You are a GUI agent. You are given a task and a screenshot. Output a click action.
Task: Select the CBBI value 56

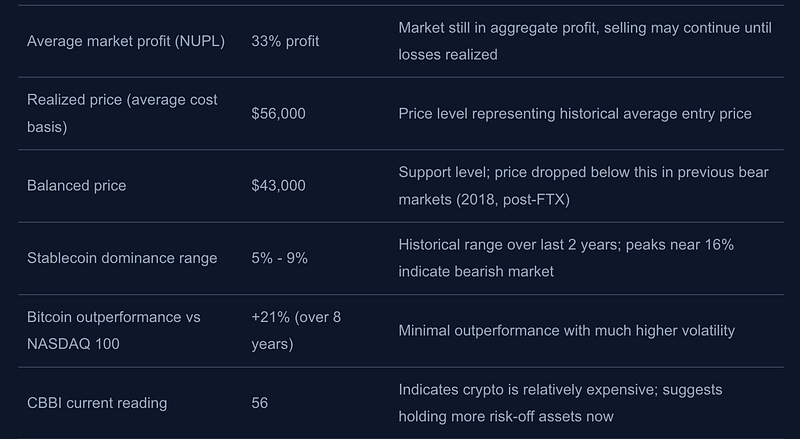click(x=261, y=403)
